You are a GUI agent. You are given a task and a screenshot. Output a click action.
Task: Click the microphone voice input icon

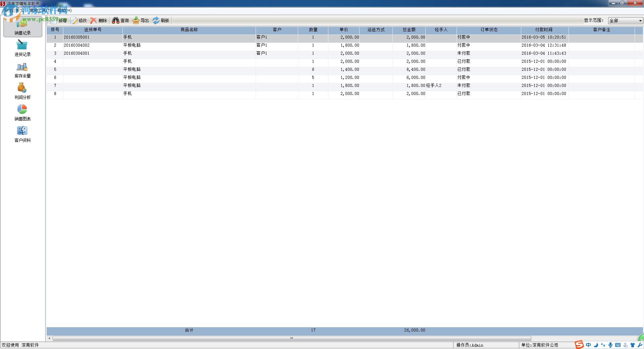click(x=610, y=345)
